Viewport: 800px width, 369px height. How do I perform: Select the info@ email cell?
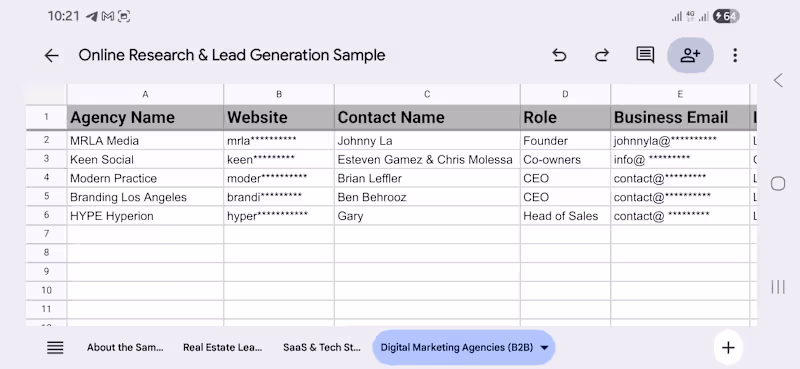[680, 159]
